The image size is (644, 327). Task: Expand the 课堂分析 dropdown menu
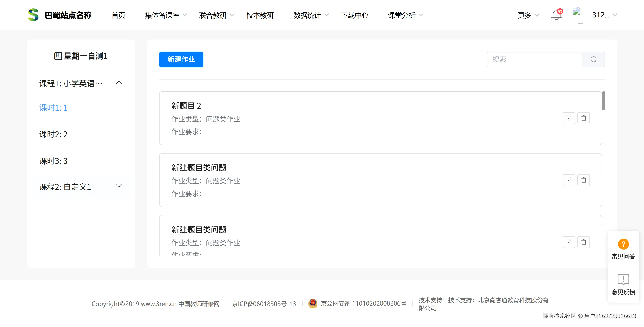406,15
